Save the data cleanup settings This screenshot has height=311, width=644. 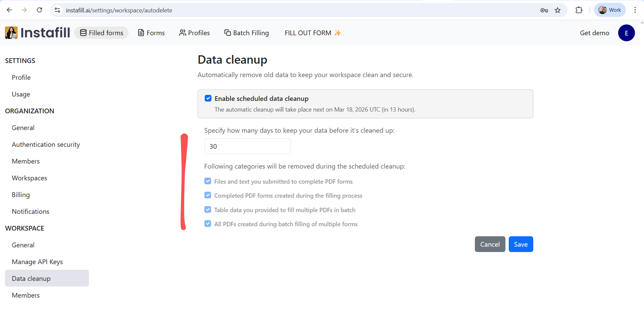point(521,244)
